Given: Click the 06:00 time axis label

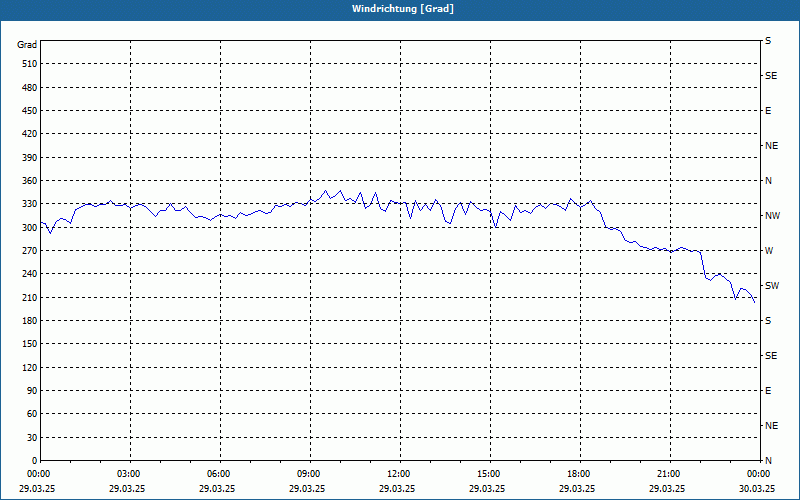Looking at the screenshot, I should (x=218, y=474).
